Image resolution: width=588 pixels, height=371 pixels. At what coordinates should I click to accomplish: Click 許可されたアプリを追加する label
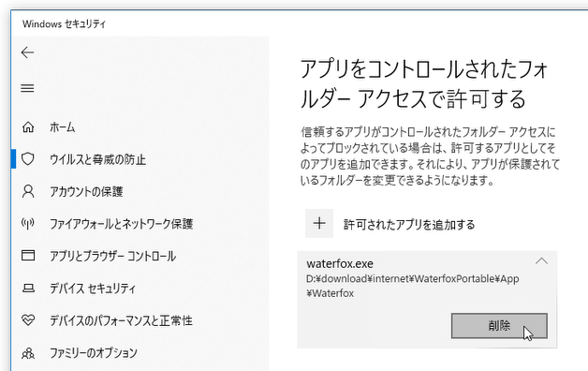click(409, 224)
